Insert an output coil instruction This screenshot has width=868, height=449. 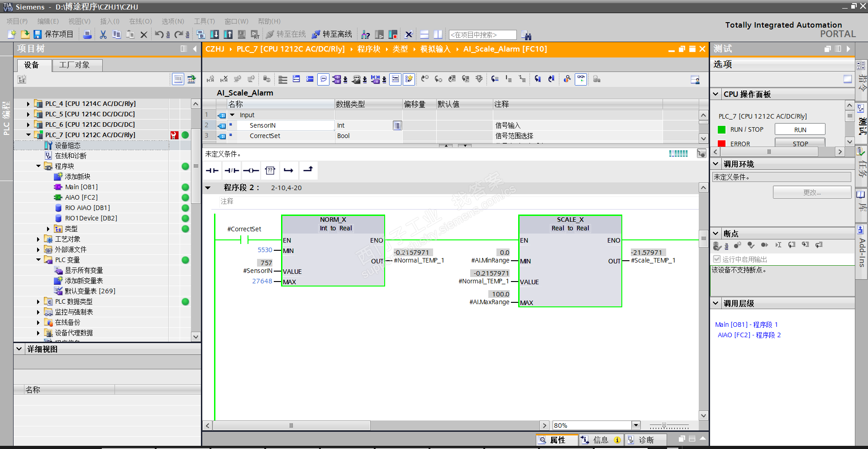click(x=251, y=171)
